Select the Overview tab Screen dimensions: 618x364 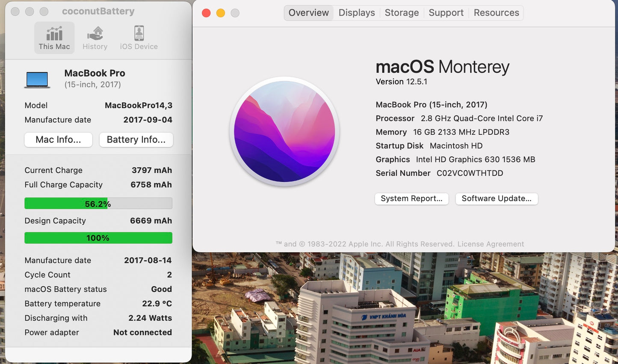click(x=308, y=13)
